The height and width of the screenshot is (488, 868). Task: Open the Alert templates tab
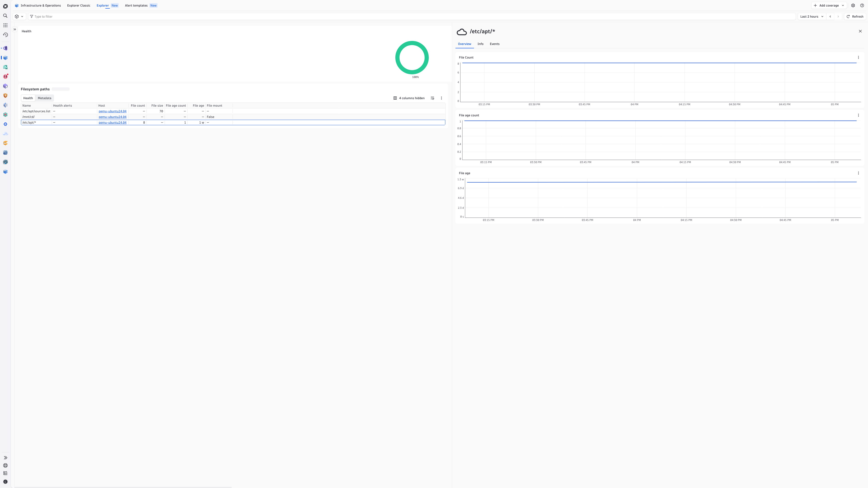[141, 5]
